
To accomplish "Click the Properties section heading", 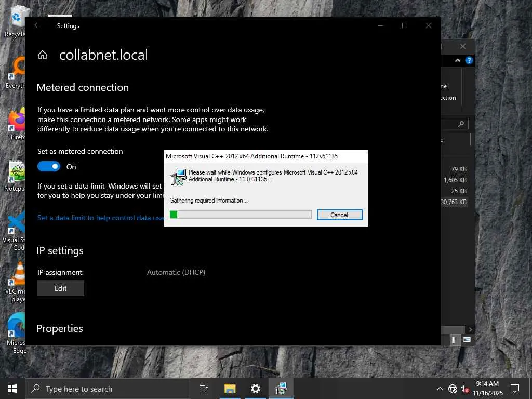I will [60, 328].
